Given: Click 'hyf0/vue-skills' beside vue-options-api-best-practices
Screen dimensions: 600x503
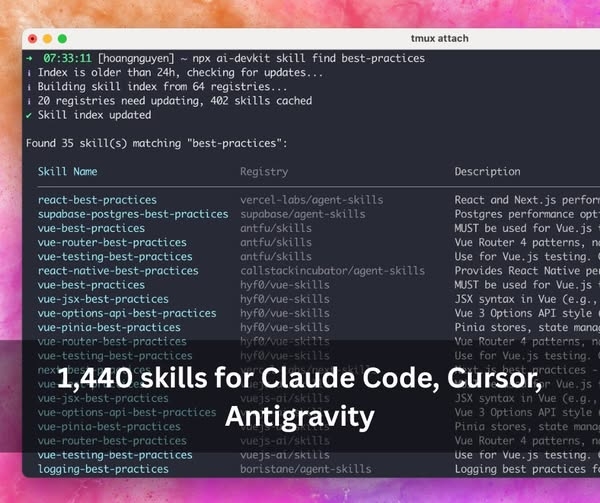Looking at the screenshot, I should pos(285,313).
